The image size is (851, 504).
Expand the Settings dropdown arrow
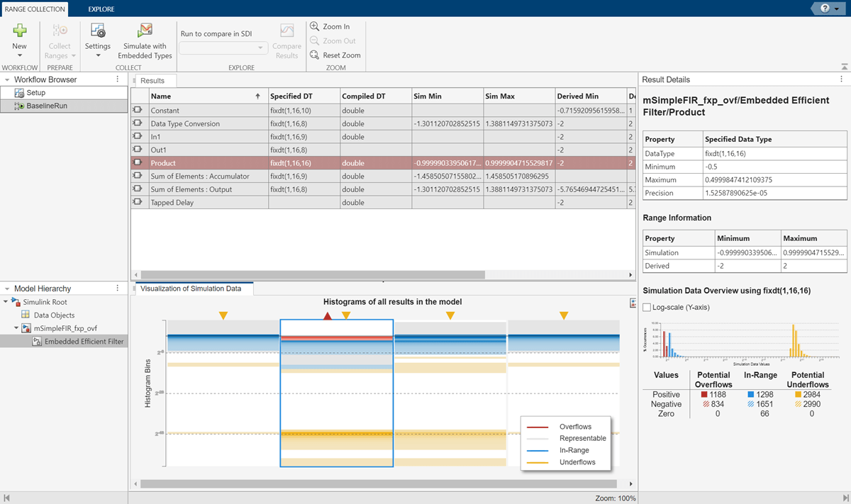pos(98,56)
